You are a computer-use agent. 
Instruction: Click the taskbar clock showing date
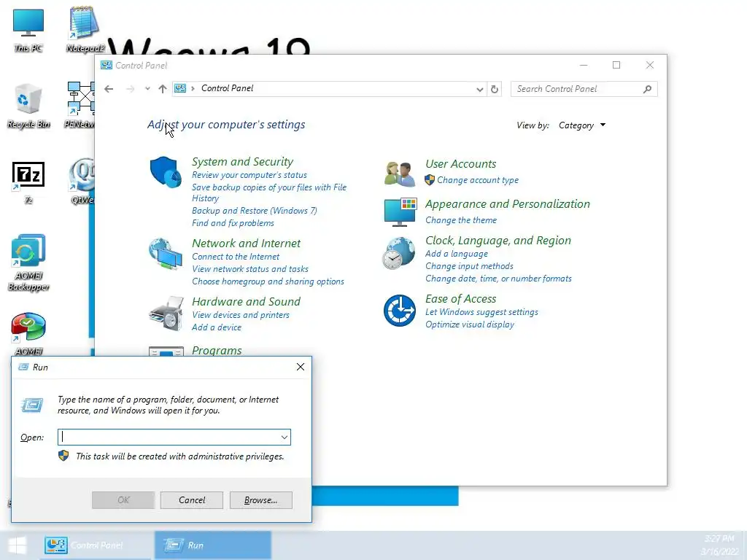point(719,545)
